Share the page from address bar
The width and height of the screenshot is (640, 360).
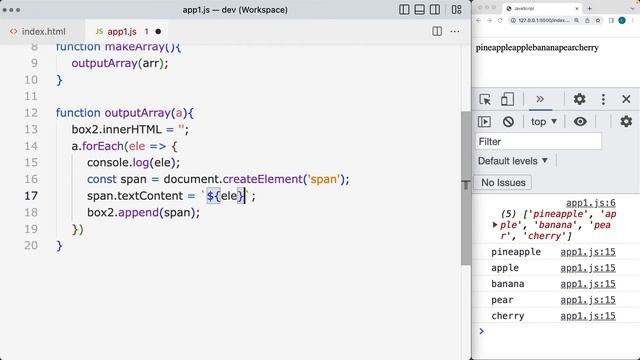587,20
